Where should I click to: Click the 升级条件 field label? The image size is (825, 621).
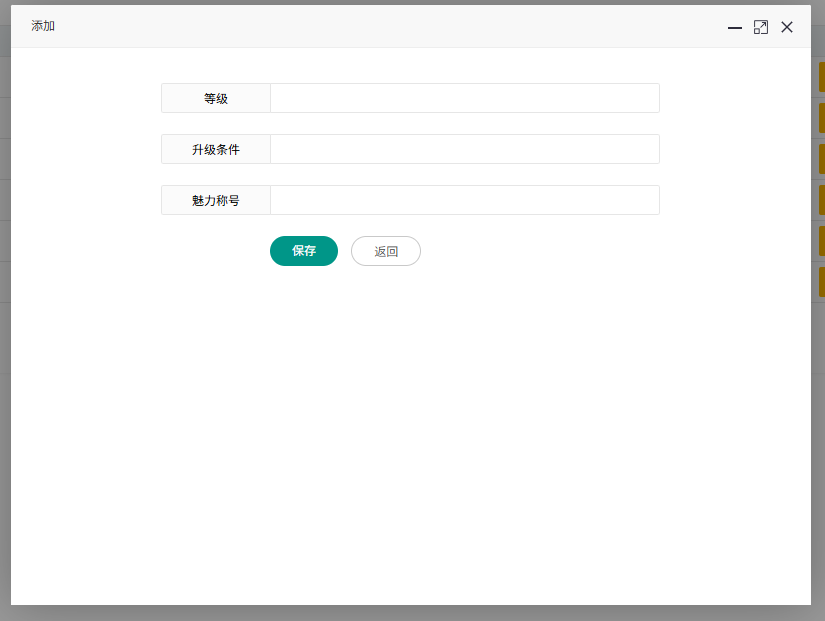point(216,149)
